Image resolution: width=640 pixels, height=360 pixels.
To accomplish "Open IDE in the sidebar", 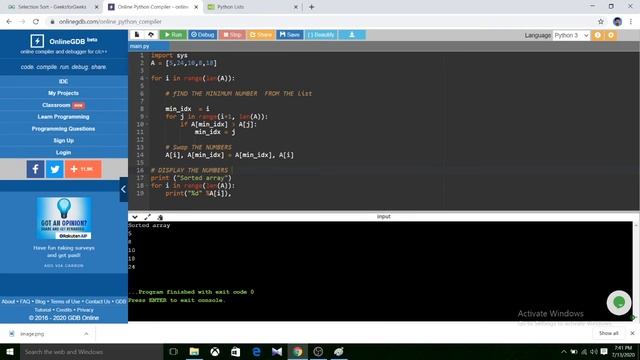I will tap(63, 81).
